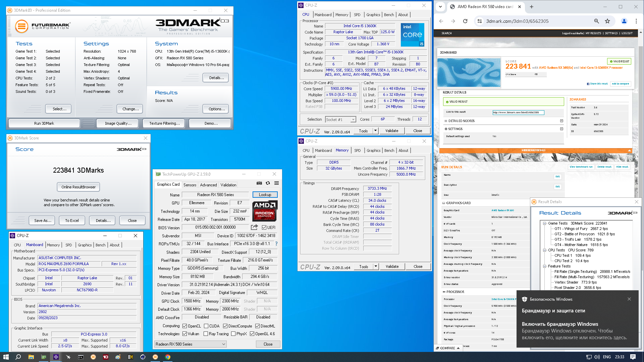Open Validation tab in GPU-Z
Screen dimensions: 644x362
click(x=228, y=185)
